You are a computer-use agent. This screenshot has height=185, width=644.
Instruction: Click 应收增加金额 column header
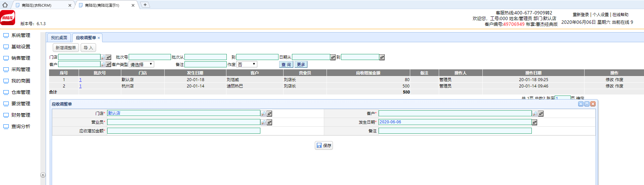368,73
